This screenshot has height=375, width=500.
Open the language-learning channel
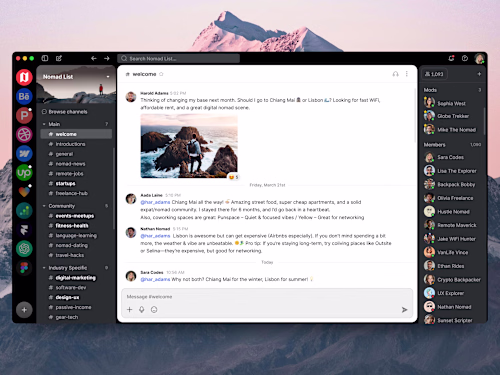76,235
